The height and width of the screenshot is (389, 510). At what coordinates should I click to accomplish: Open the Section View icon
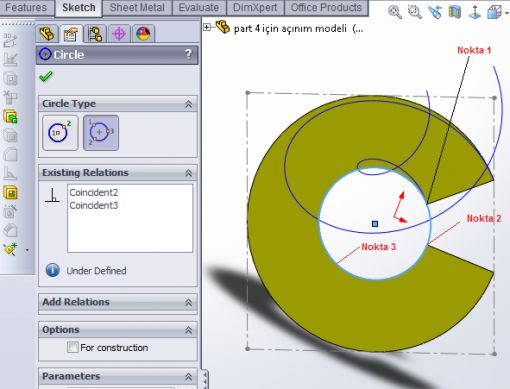[454, 12]
